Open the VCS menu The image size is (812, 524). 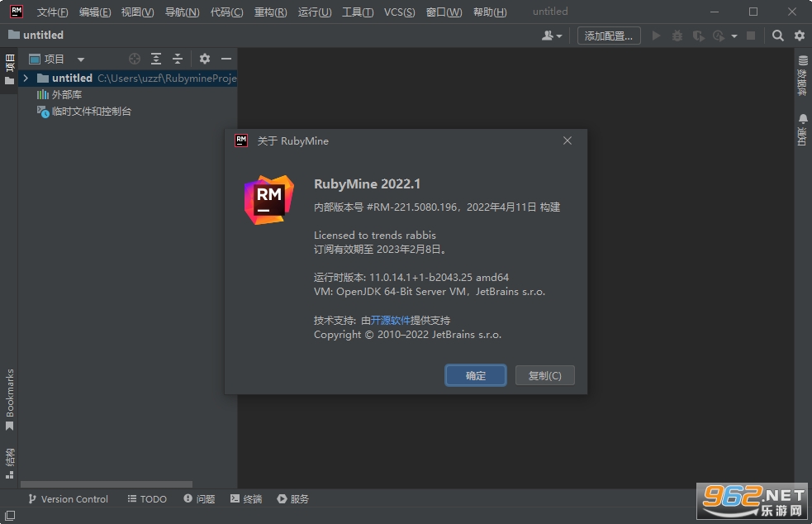pyautogui.click(x=399, y=12)
